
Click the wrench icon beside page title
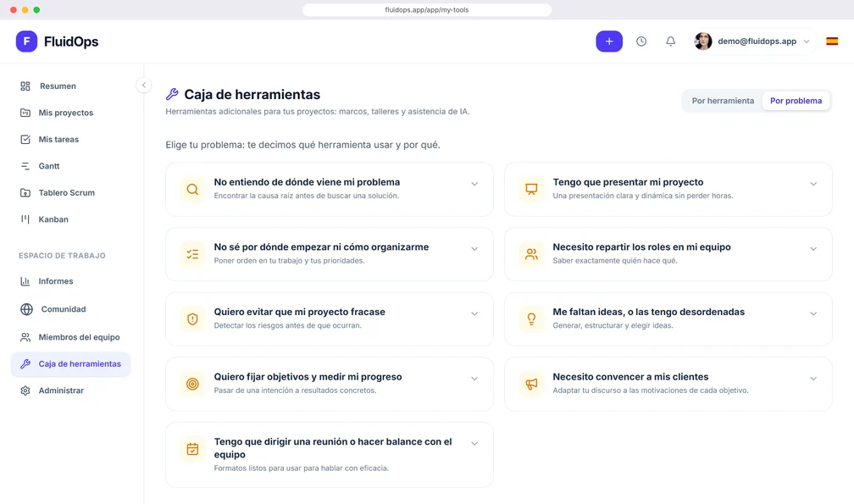(172, 94)
